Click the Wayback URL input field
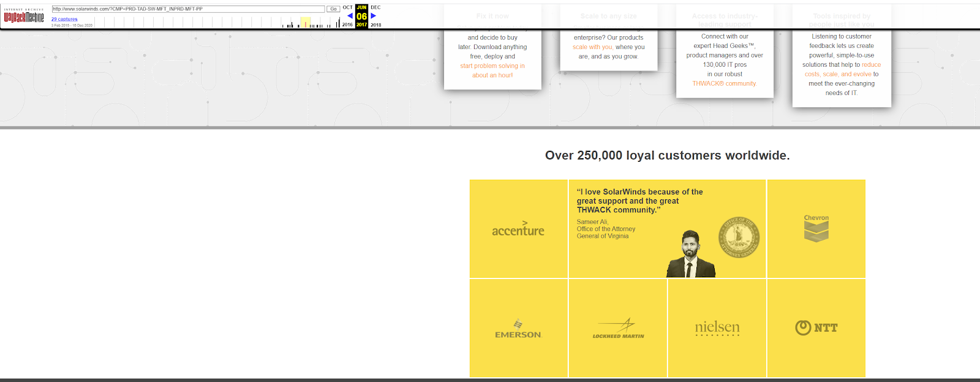The image size is (980, 382). pos(188,9)
